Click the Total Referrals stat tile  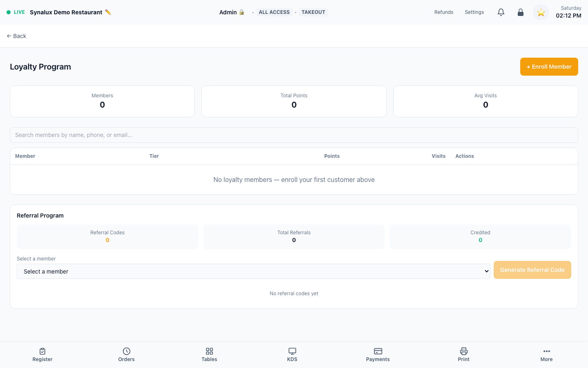click(294, 236)
